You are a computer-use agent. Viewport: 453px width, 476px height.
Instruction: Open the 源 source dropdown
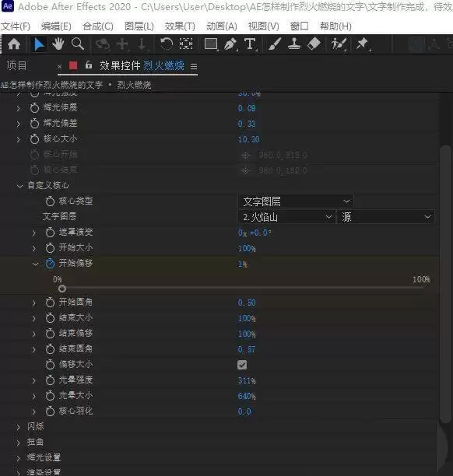tap(386, 217)
